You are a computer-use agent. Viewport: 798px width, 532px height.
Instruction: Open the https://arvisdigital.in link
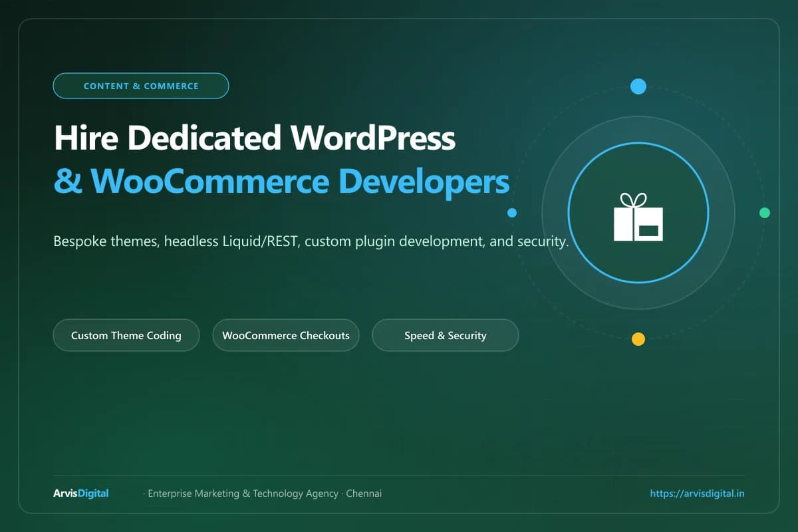click(x=697, y=493)
